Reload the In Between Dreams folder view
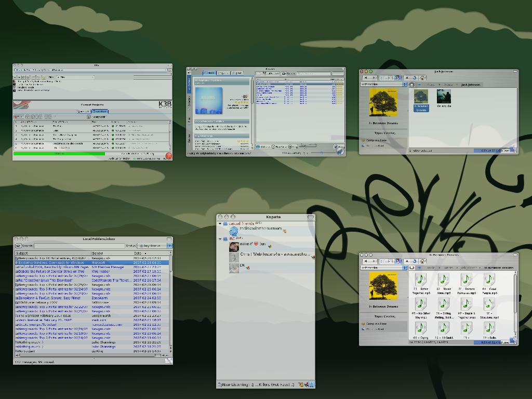Screen dimensions: 532x399 [x=414, y=261]
